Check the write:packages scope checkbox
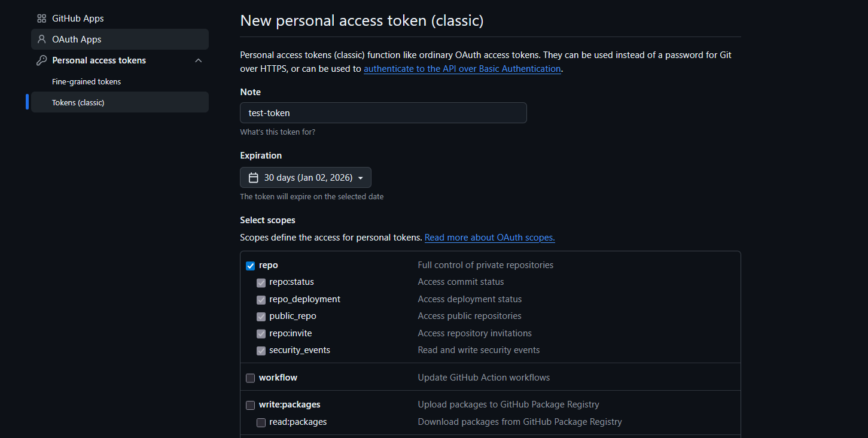 250,405
